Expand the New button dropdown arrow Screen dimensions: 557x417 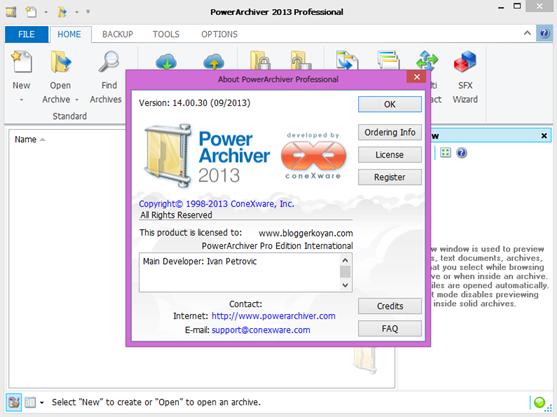pyautogui.click(x=21, y=100)
